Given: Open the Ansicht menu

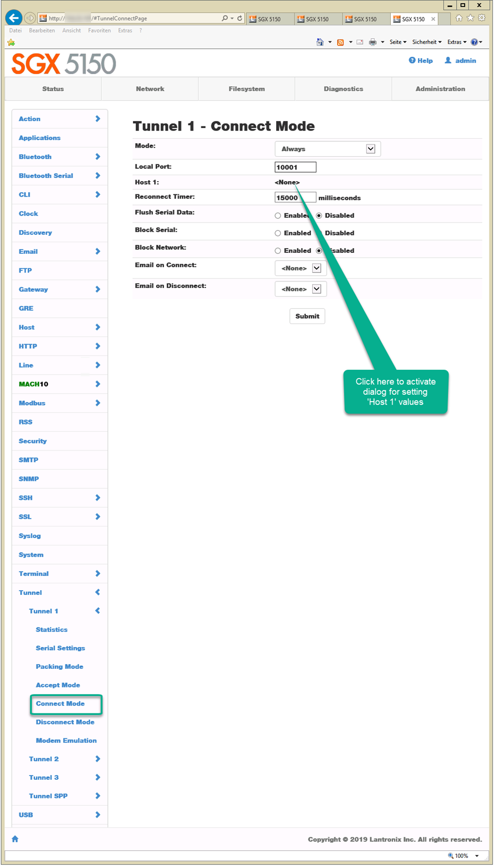Looking at the screenshot, I should point(72,31).
